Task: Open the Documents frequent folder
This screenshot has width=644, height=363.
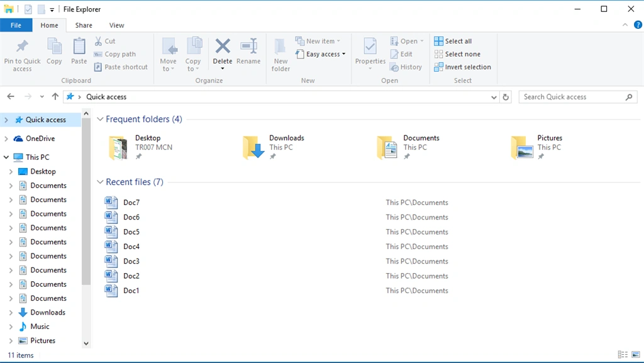Action: pyautogui.click(x=408, y=147)
